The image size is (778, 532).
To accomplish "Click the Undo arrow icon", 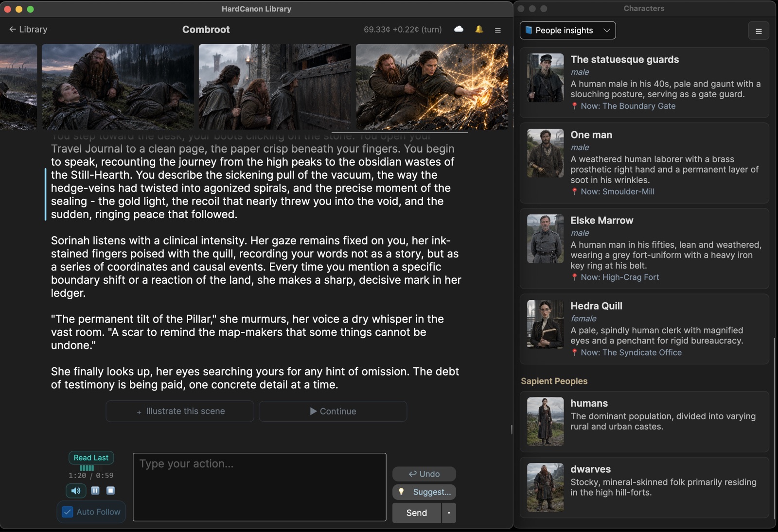I will pos(412,474).
